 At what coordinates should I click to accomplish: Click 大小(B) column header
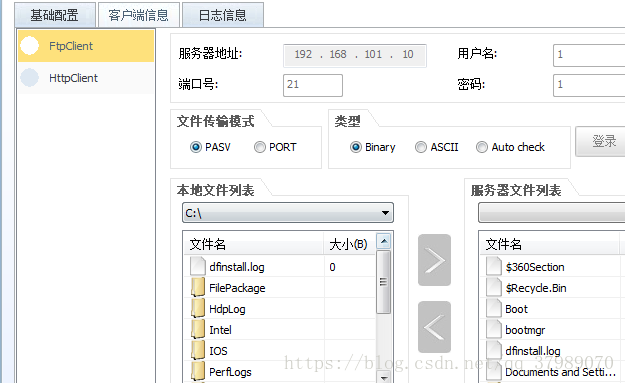(x=350, y=244)
